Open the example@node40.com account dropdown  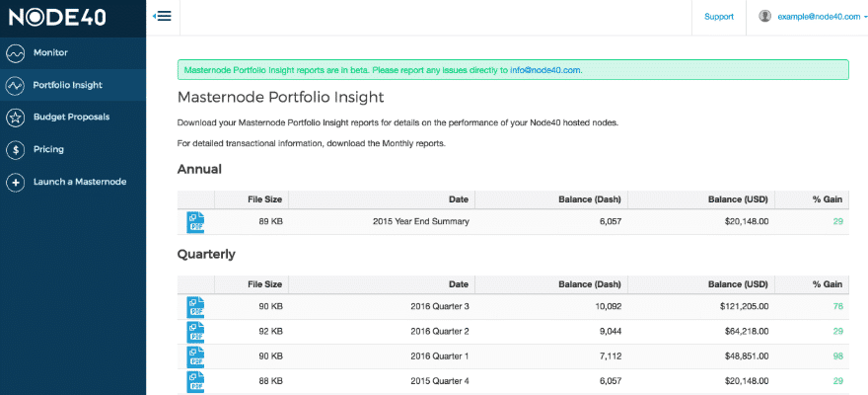pyautogui.click(x=815, y=17)
